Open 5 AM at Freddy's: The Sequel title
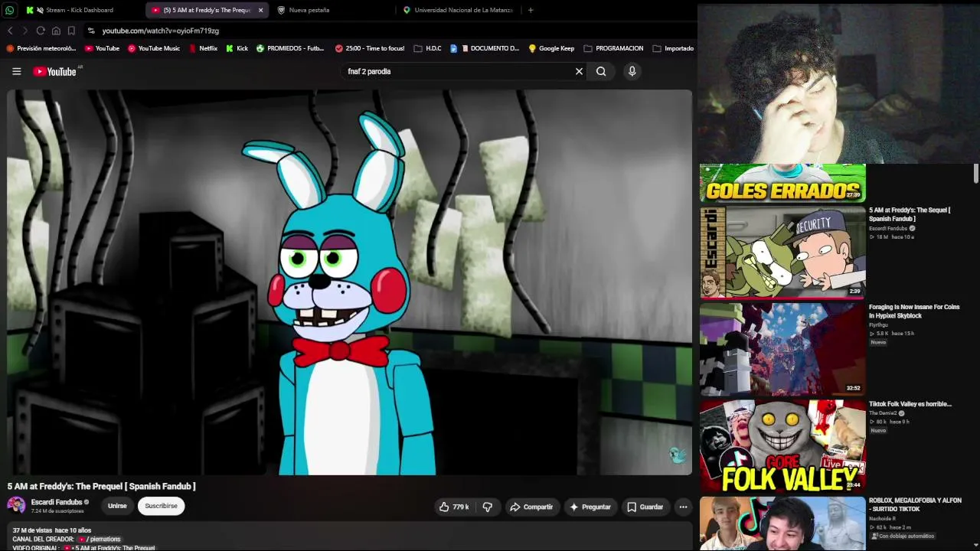The height and width of the screenshot is (551, 980). [910, 214]
